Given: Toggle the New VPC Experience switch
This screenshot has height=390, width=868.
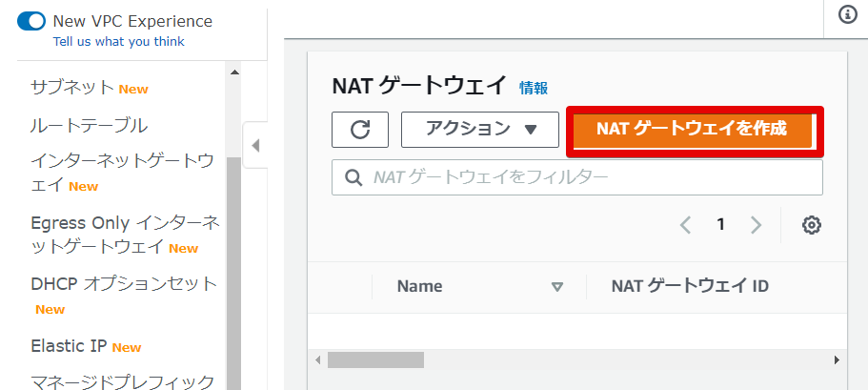Looking at the screenshot, I should [31, 22].
